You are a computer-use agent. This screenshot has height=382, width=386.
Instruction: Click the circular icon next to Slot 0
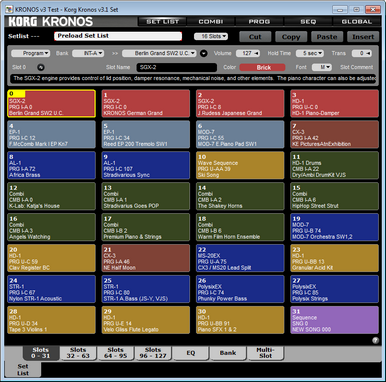(x=41, y=67)
